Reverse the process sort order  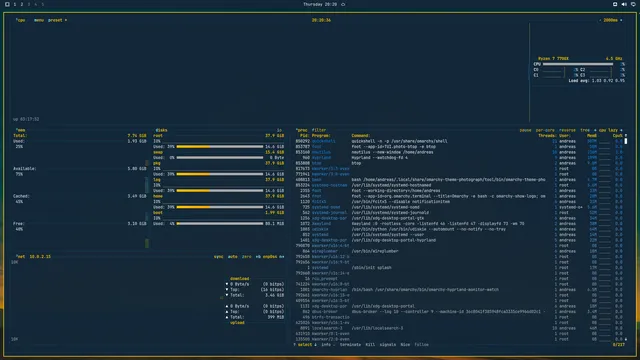click(x=567, y=130)
